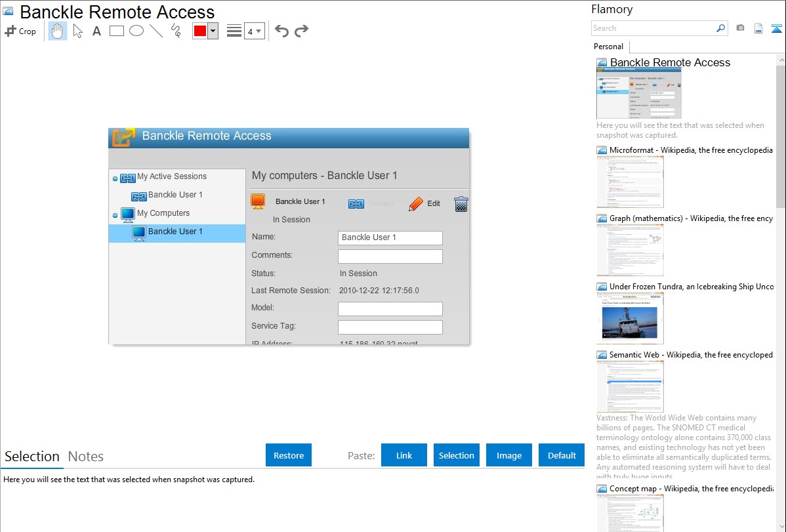Click the Last Remote Session timestamp value
The height and width of the screenshot is (532, 786).
pyautogui.click(x=379, y=291)
